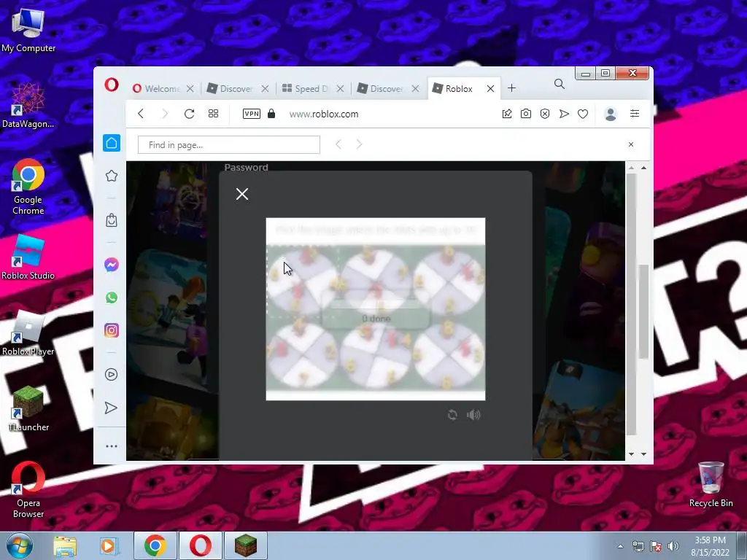Open Messenger in the sidebar
The image size is (747, 560).
click(x=112, y=265)
